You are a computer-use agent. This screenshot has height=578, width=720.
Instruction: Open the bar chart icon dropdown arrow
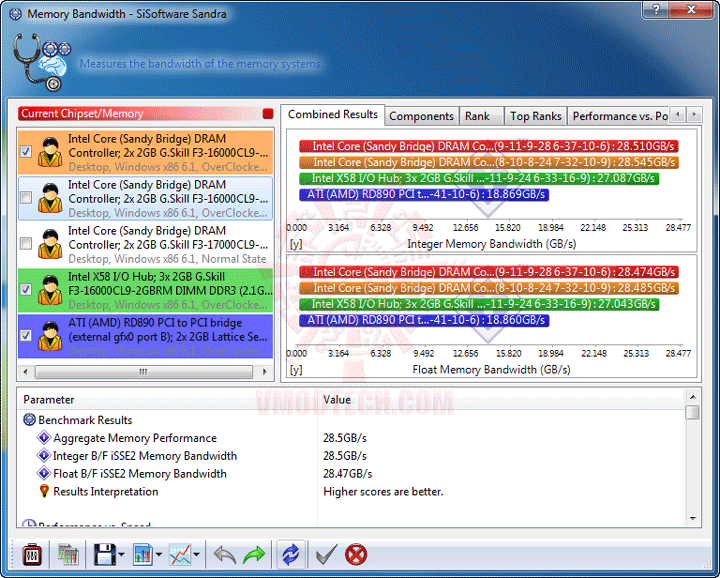click(x=159, y=555)
